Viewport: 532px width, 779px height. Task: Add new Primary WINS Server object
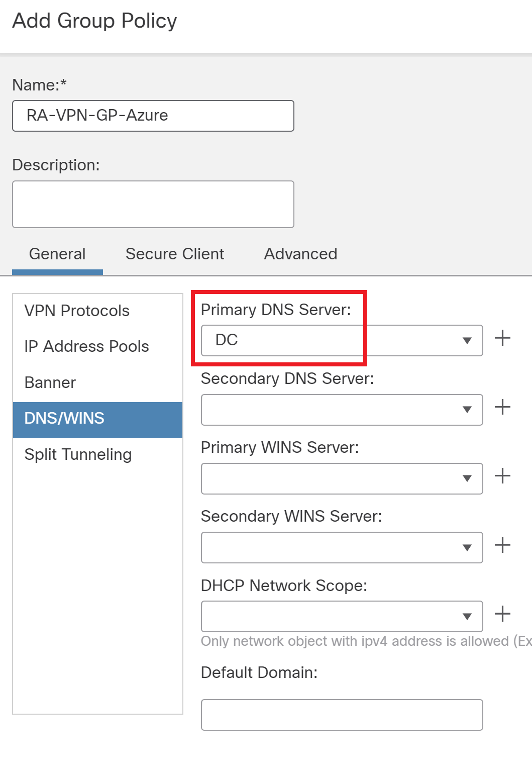click(502, 476)
